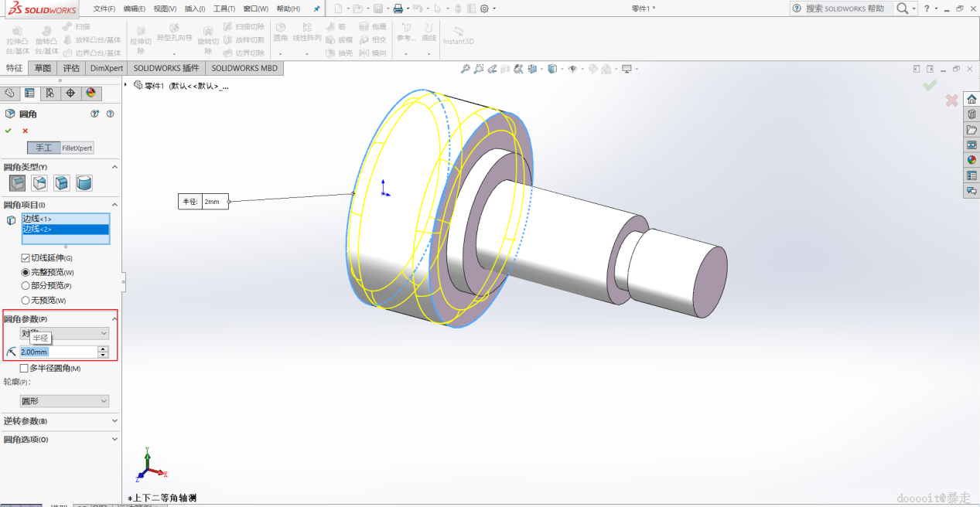Open the SOLIDWORKS Resources home icon
This screenshot has height=507, width=980.
point(971,100)
